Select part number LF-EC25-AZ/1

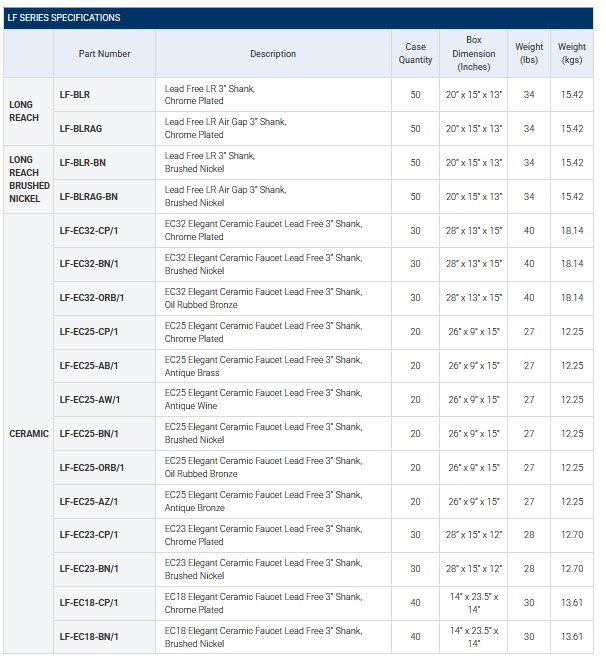coord(89,501)
